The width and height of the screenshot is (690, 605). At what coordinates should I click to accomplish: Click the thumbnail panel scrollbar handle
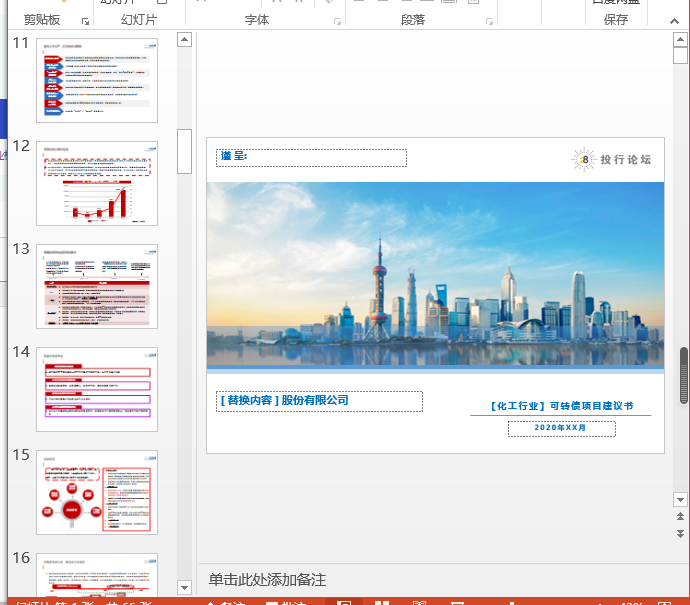184,151
